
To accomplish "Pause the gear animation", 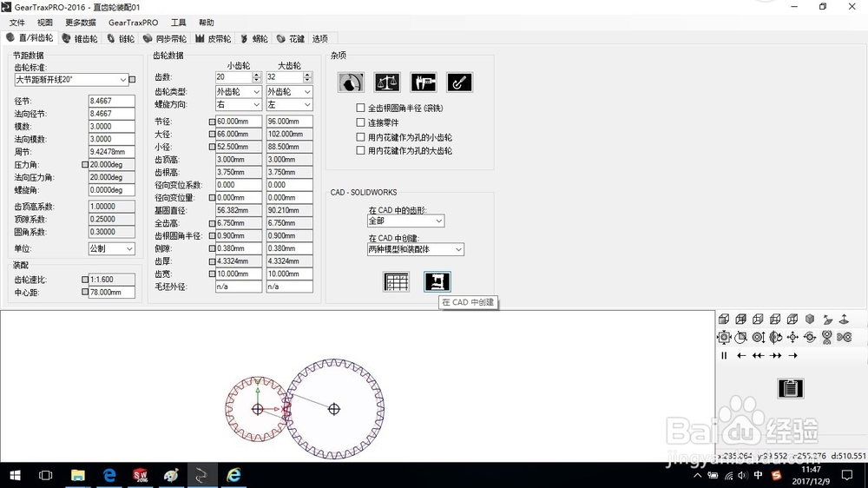I will [x=724, y=356].
